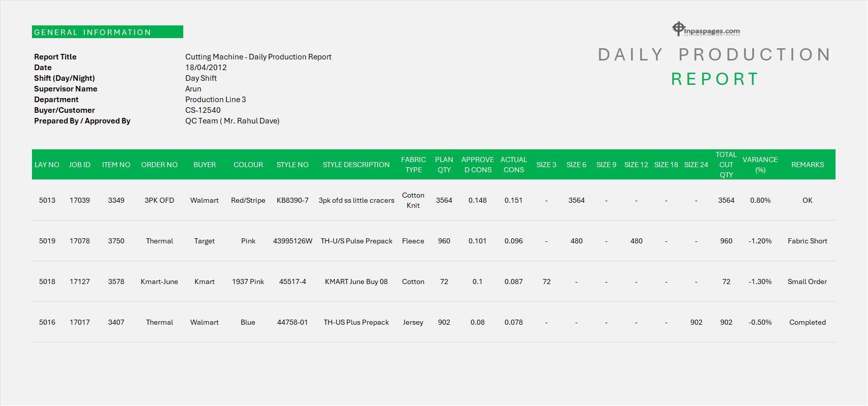Click lay number 5013 cell
The height and width of the screenshot is (406, 868).
pyautogui.click(x=47, y=200)
